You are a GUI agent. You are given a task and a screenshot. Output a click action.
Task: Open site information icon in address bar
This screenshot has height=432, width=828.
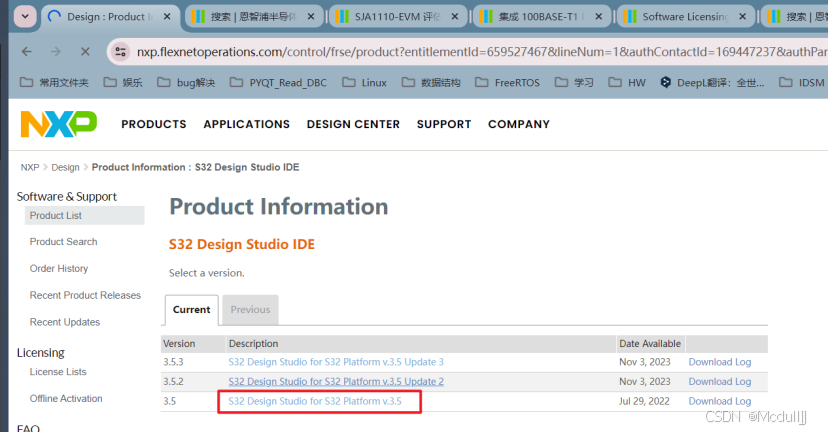click(x=120, y=52)
